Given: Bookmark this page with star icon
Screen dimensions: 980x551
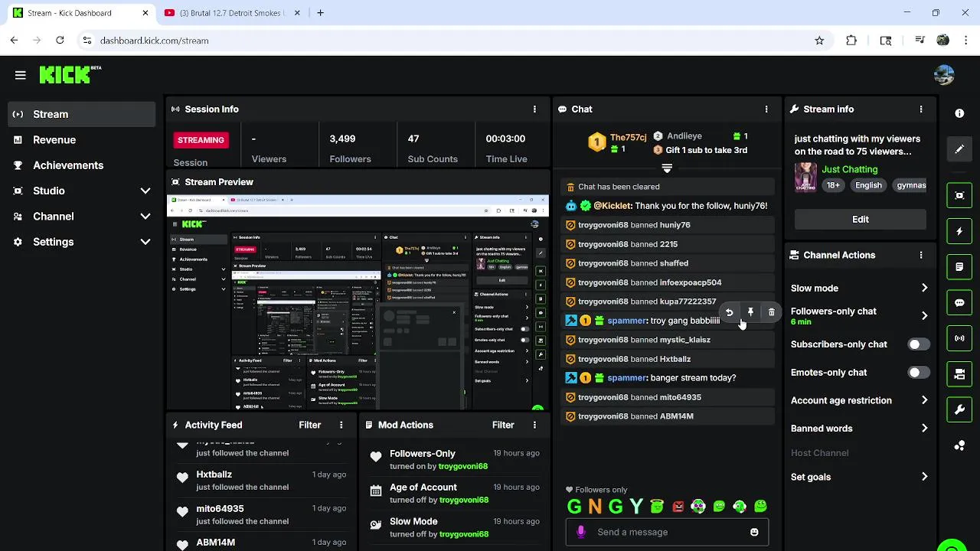Looking at the screenshot, I should [x=819, y=41].
